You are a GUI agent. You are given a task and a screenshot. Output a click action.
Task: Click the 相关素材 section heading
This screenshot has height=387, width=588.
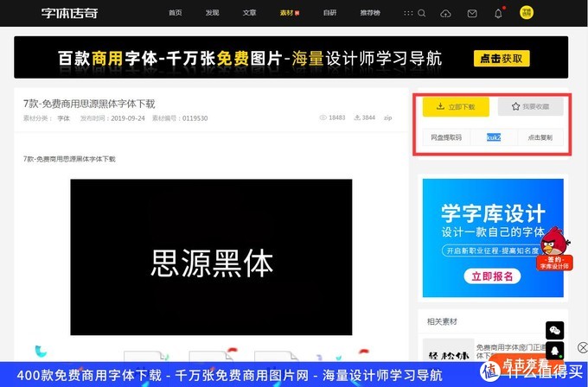click(x=442, y=321)
